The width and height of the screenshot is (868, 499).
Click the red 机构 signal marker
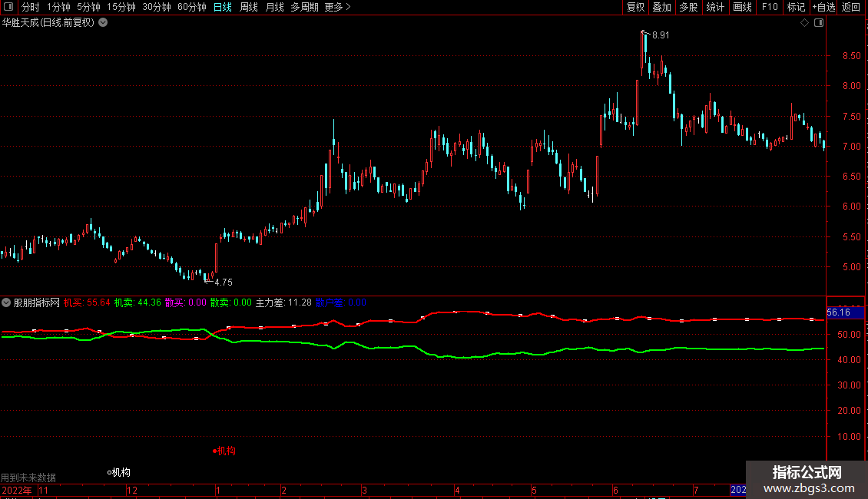click(224, 451)
